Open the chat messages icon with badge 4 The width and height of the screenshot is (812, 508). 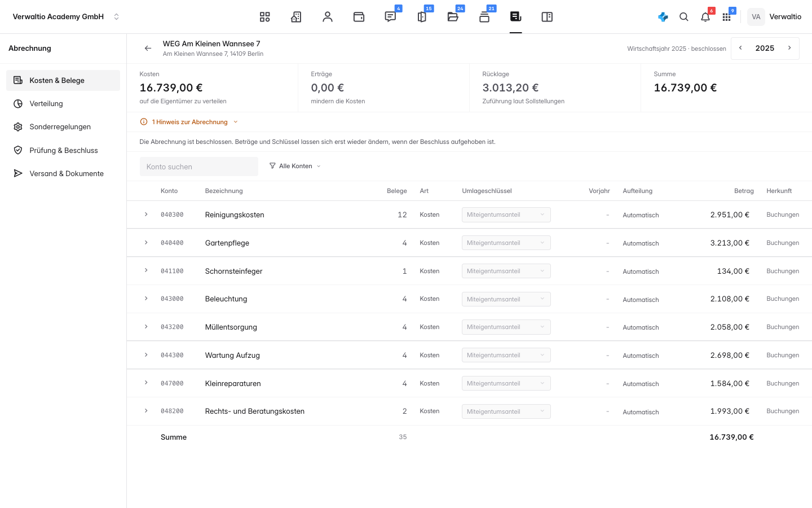(x=390, y=17)
